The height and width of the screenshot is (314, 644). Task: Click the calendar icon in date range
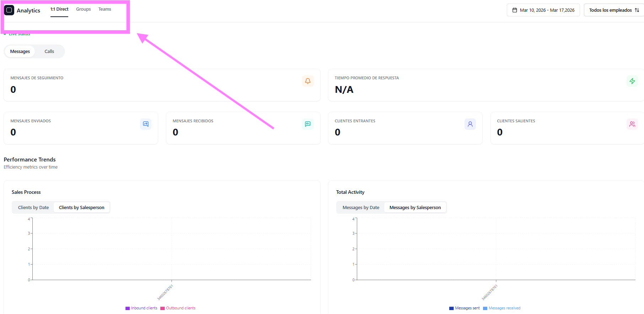514,10
